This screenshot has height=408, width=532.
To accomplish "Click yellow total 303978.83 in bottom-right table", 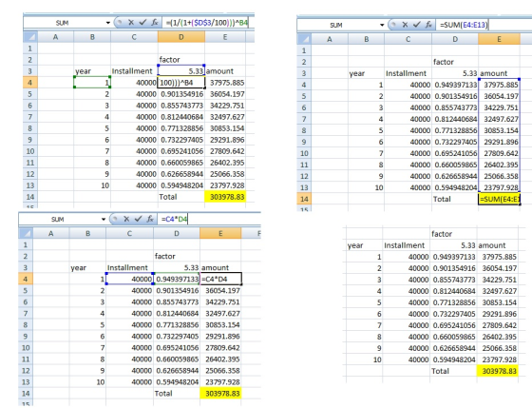I will [498, 371].
